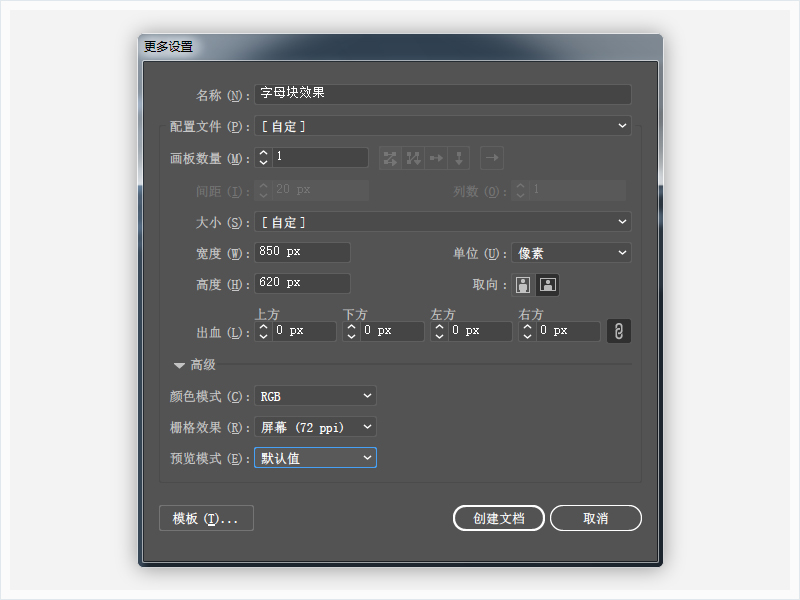Screen dimensions: 800x600
Task: Click grid by row artboard layout icon
Action: [389, 158]
